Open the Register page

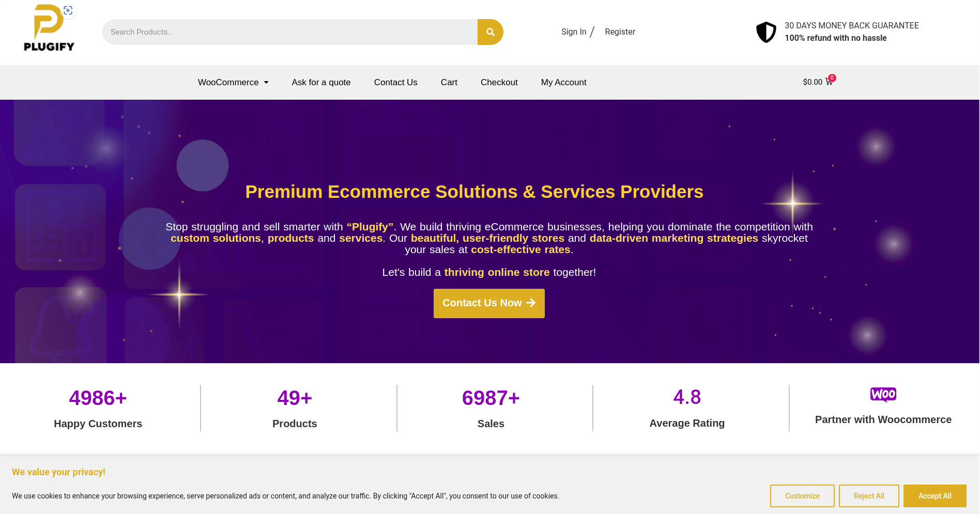[x=620, y=32]
